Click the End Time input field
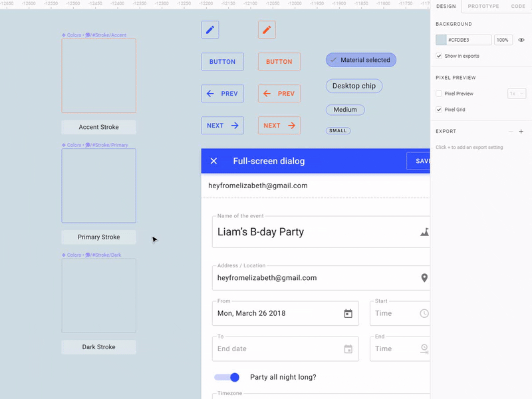 (400, 348)
